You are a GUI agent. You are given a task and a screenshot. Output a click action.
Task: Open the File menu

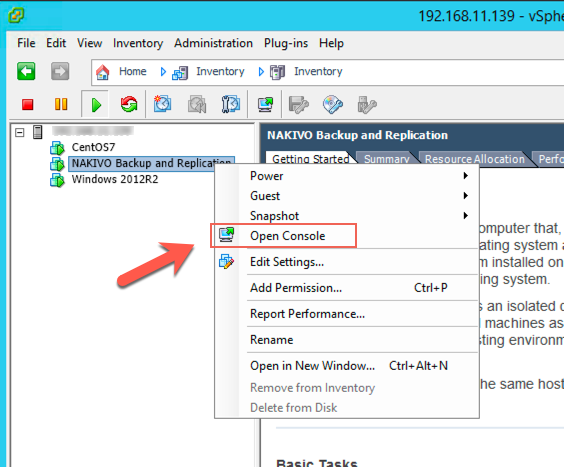coord(26,43)
